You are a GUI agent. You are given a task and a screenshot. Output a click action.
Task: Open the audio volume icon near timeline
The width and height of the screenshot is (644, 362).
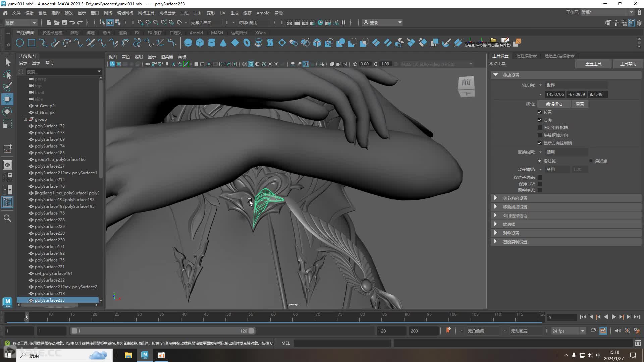click(x=618, y=331)
